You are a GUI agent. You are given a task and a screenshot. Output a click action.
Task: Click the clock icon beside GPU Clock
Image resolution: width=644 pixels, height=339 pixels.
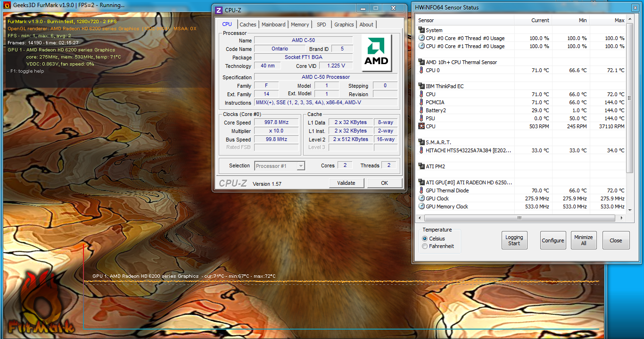tap(421, 198)
